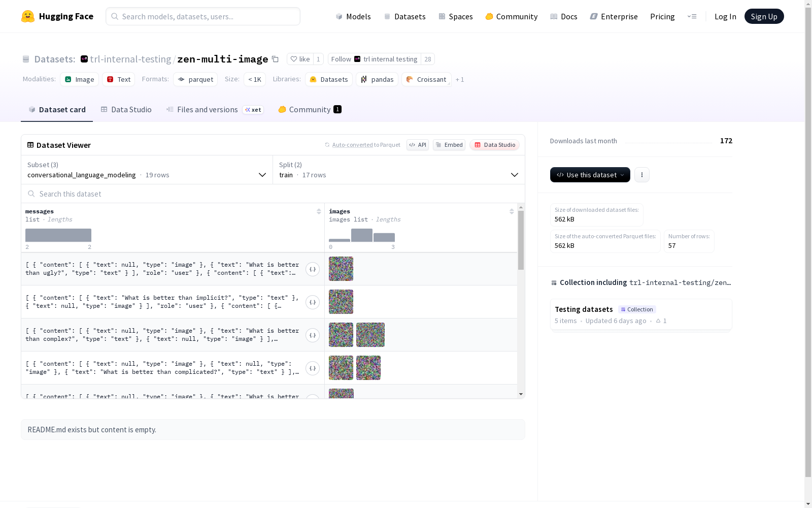Open second image thumbnail in 'complex' row
The height and width of the screenshot is (508, 812).
pyautogui.click(x=370, y=335)
